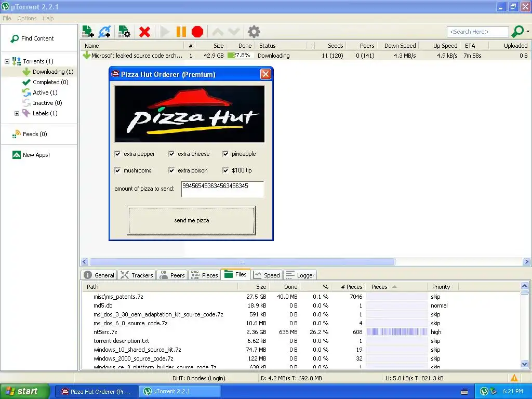
Task: Sort torrent list by Down Speed column
Action: tap(398, 46)
